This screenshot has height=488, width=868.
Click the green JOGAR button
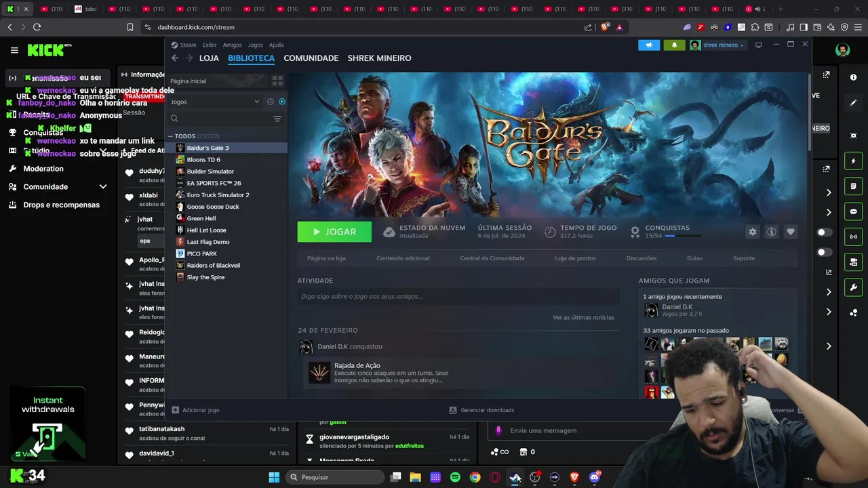coord(334,232)
